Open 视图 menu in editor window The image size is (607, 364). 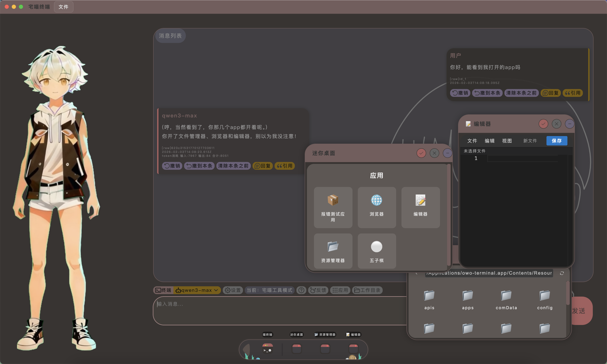tap(507, 141)
